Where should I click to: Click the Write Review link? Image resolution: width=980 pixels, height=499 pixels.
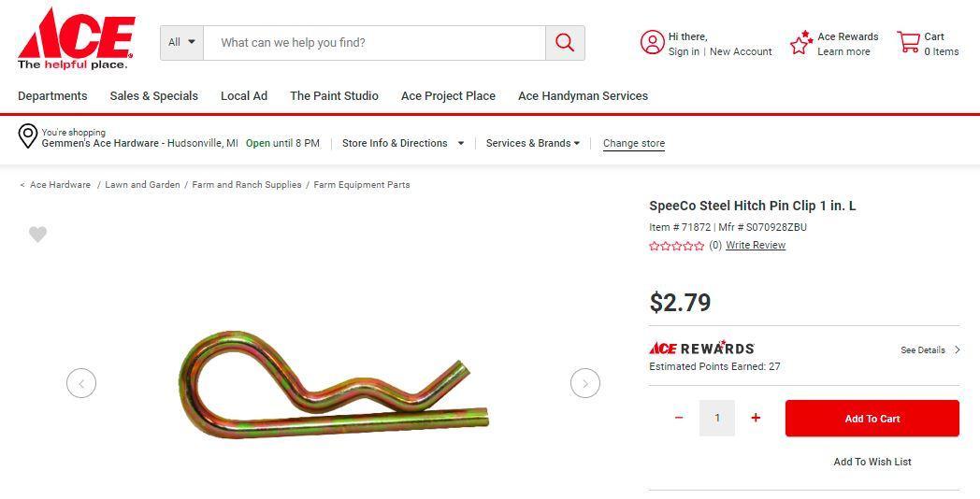756,246
